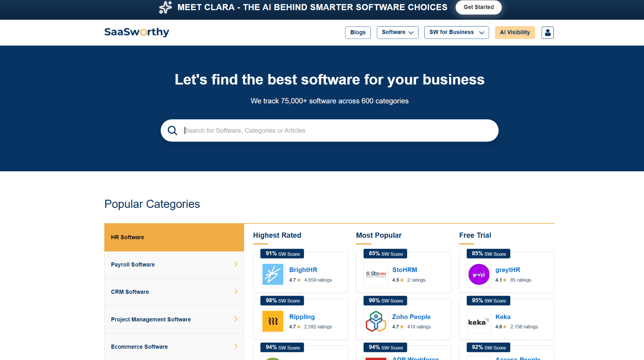Open the Rippling link
This screenshot has height=360, width=644.
[302, 317]
